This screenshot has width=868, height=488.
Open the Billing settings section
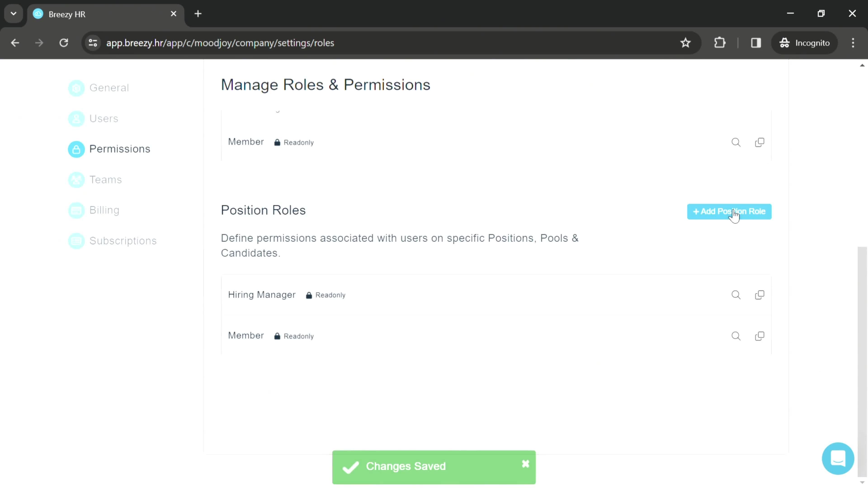104,210
